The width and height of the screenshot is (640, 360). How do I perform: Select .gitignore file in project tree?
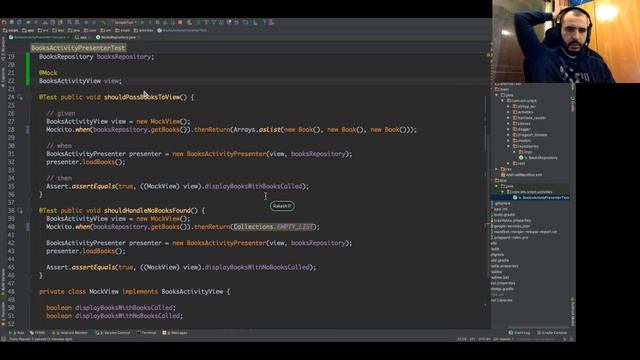point(502,203)
